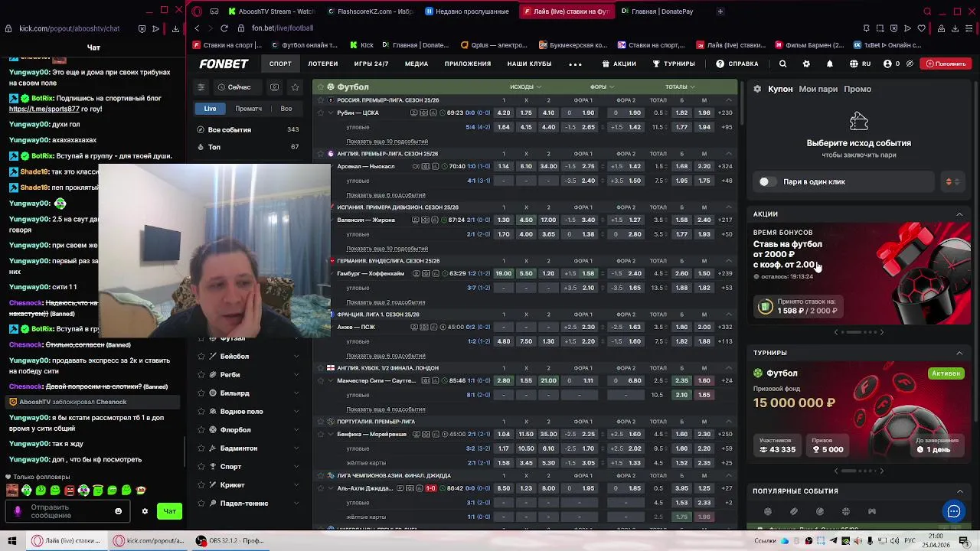Screen dimensions: 980x551
Task: Open the notifications bell in Fonbet header
Action: [x=829, y=64]
